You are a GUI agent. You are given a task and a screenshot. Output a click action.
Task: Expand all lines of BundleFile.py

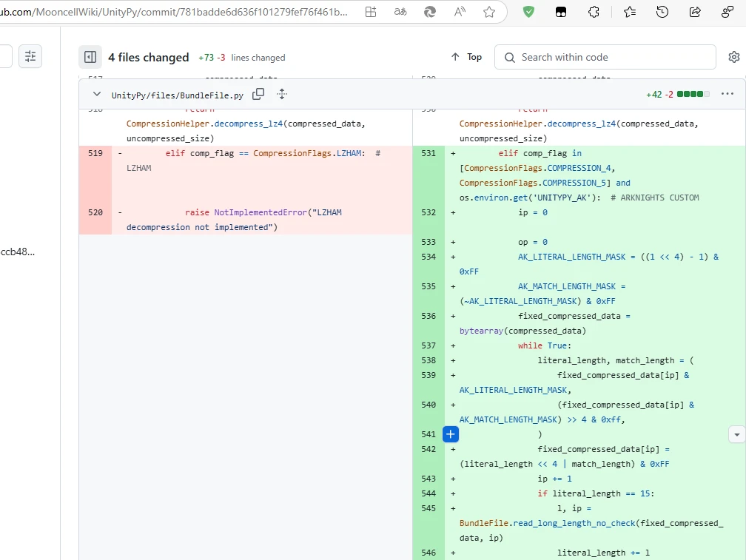tap(282, 94)
